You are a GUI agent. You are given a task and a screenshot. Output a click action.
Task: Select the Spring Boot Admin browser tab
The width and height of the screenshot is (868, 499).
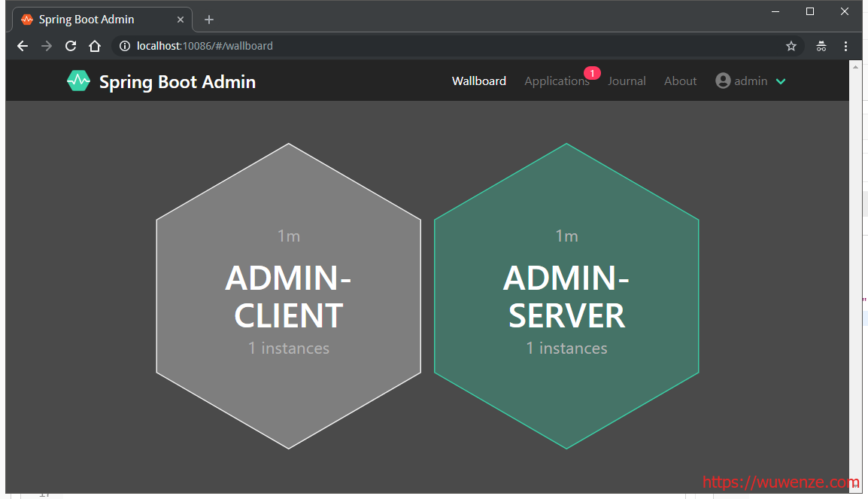(x=102, y=20)
